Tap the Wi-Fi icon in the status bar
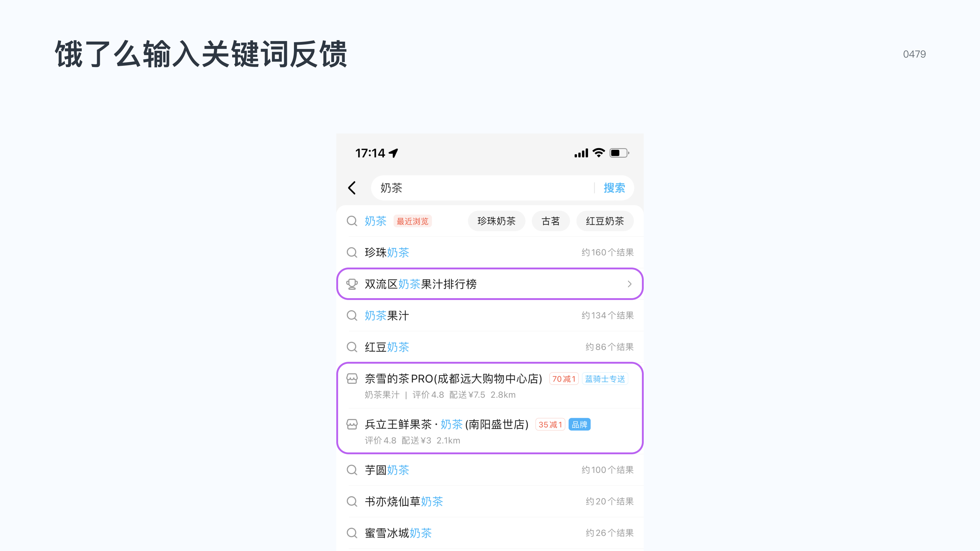980x551 pixels. coord(598,153)
